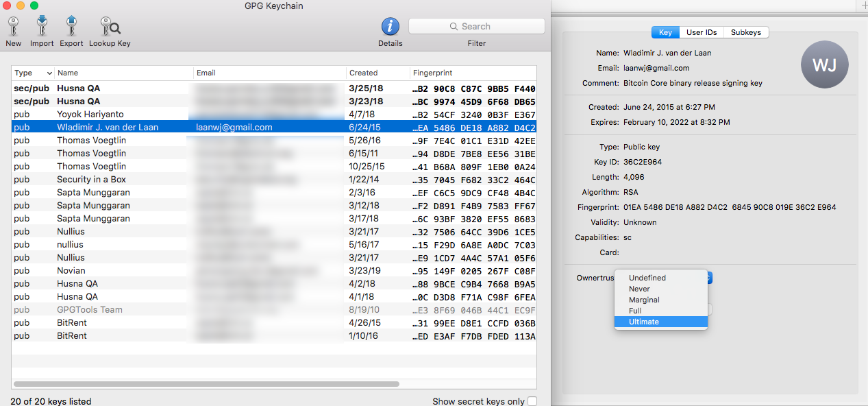Select lowercase nullius key created 5/16/17
The width and height of the screenshot is (868, 406).
274,245
